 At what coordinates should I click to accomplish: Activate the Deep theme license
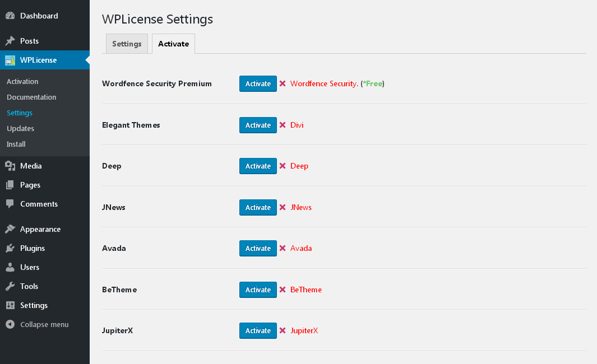[258, 166]
